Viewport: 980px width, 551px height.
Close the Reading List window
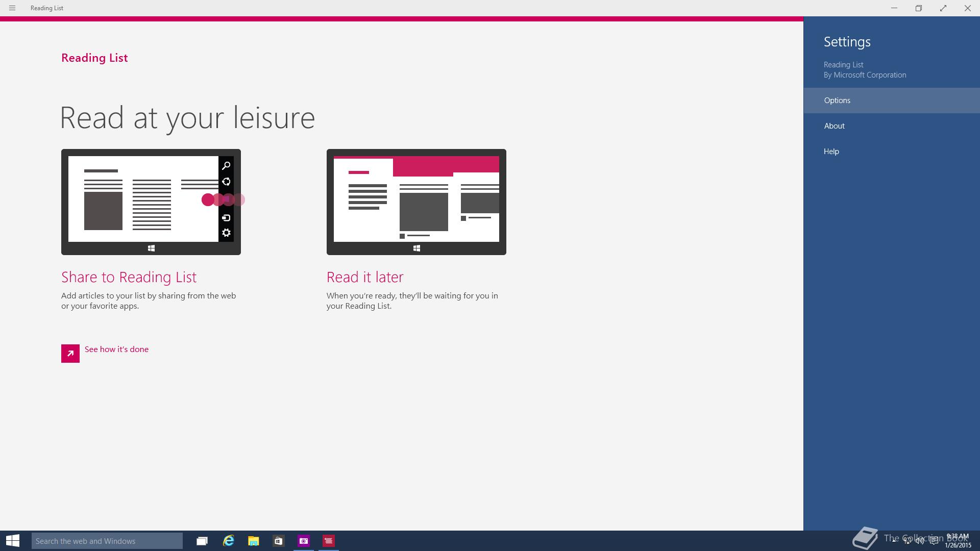968,8
